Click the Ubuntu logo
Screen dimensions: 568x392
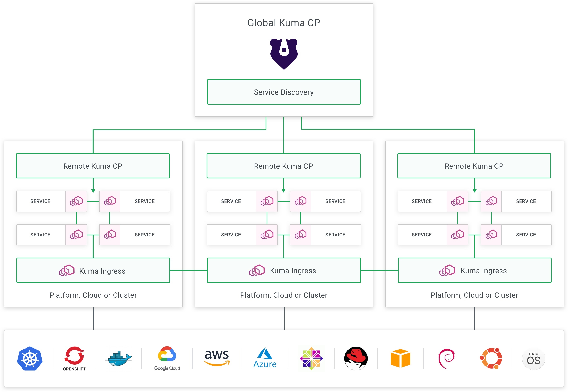coord(491,358)
